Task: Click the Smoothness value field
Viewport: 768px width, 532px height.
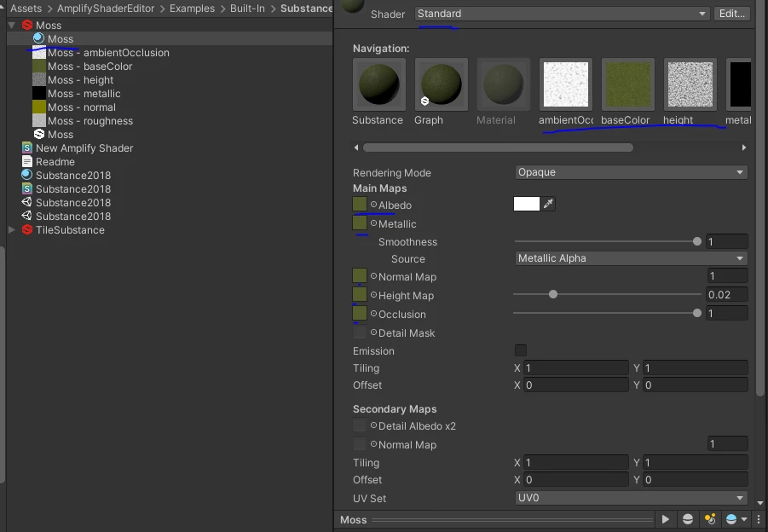Action: point(727,241)
